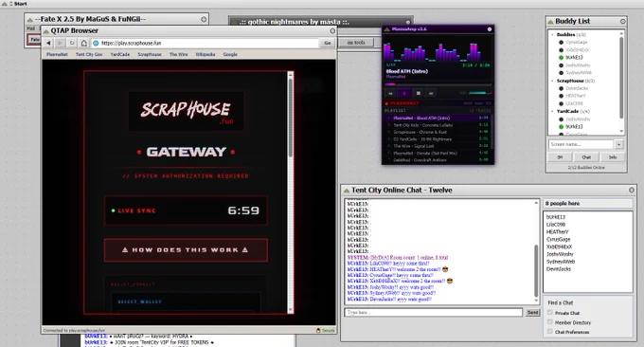This screenshot has width=644, height=347.
Task: Stop playback in PlasmaAmp
Action: point(418,93)
